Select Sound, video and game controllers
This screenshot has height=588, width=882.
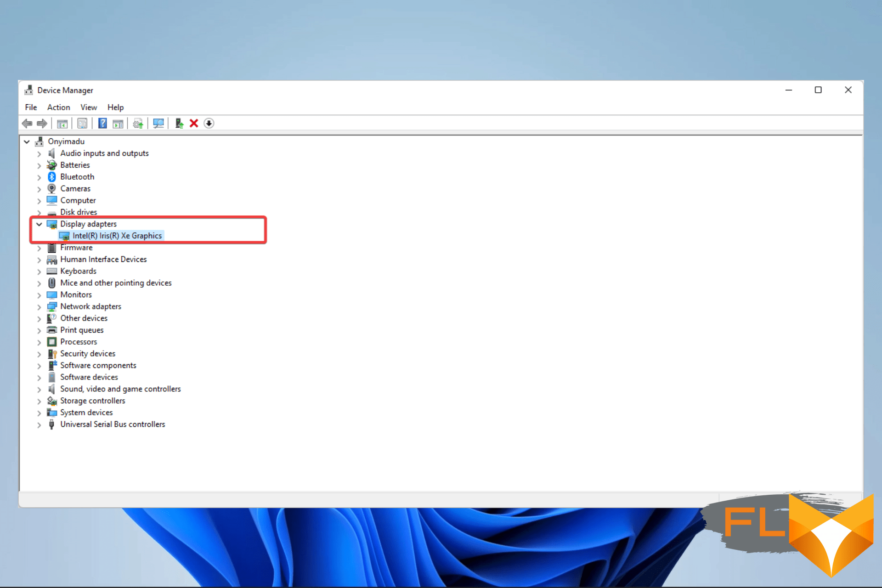tap(120, 389)
